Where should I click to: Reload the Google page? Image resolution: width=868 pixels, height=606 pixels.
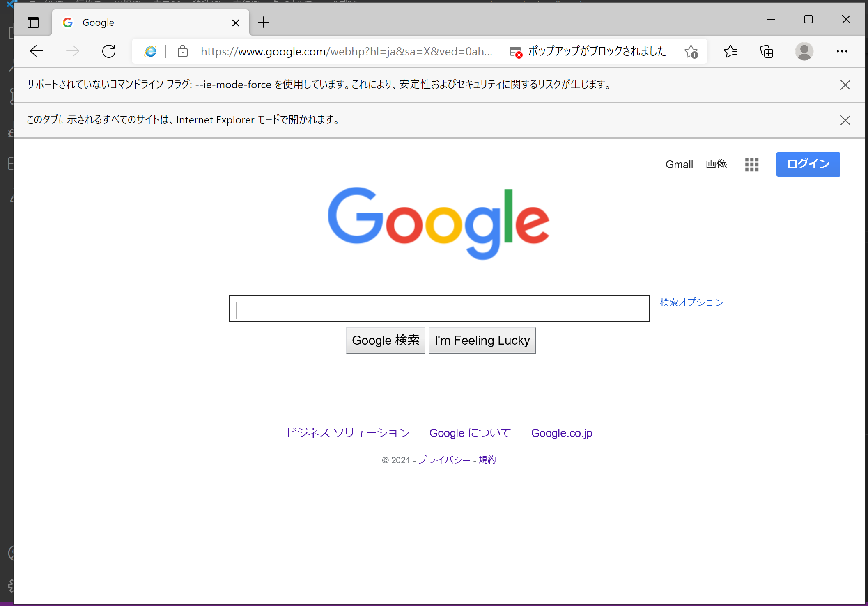[109, 51]
